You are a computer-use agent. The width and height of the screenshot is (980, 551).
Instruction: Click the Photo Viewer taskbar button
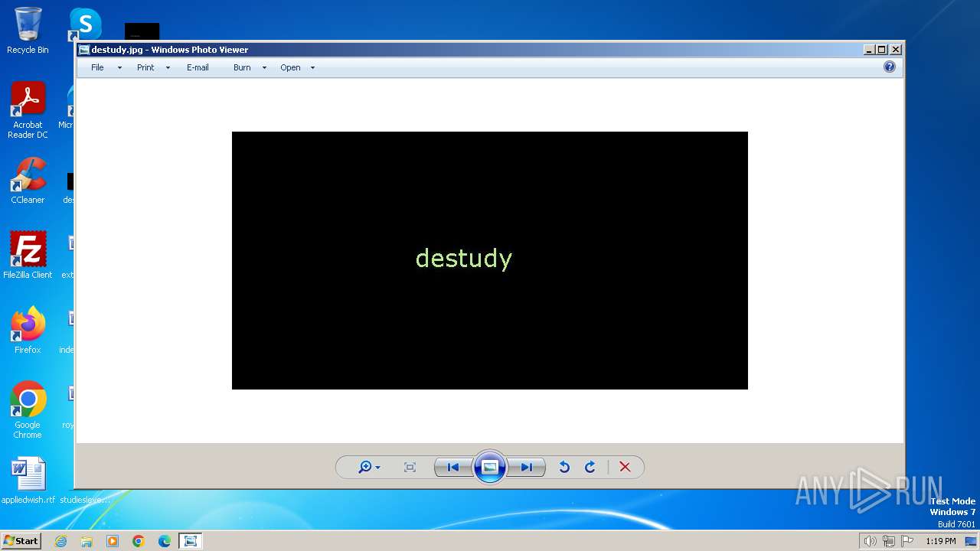(191, 541)
